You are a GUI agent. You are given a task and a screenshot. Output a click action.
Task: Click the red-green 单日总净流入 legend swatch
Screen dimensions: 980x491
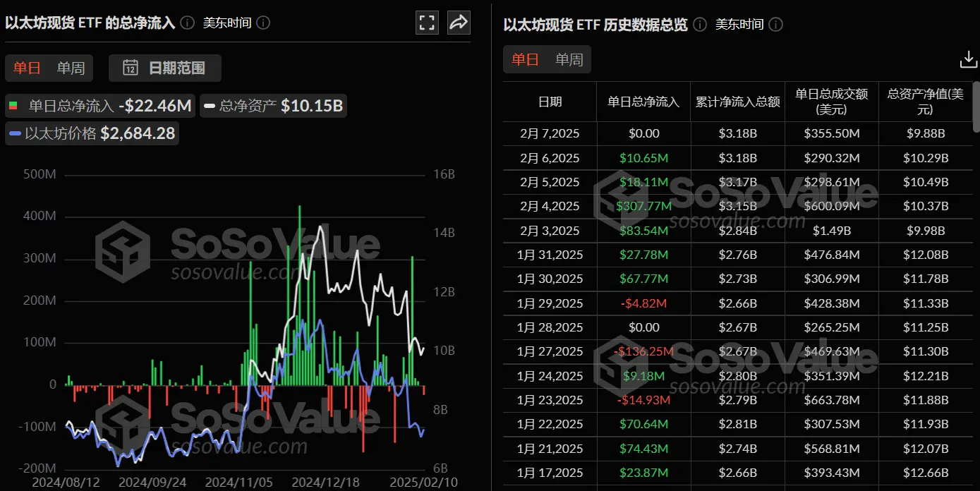tap(13, 106)
